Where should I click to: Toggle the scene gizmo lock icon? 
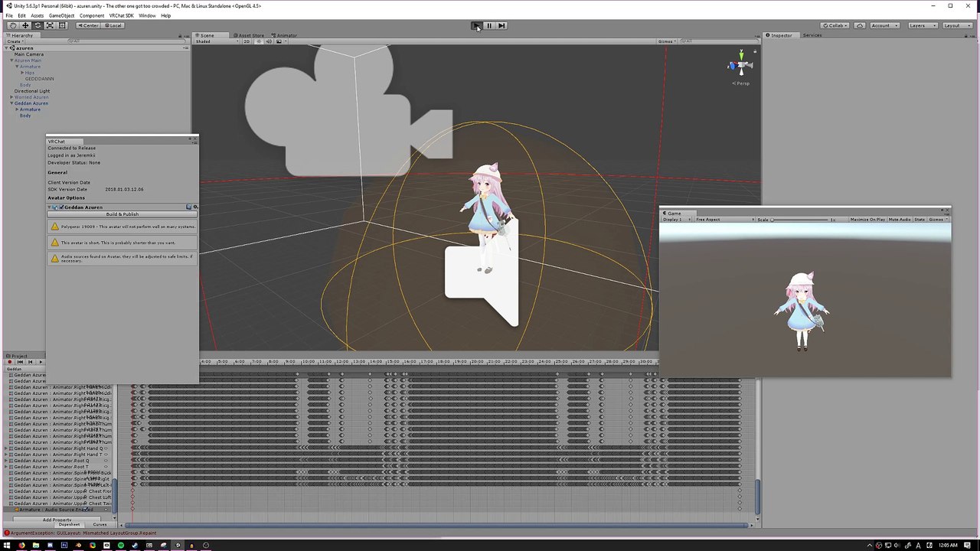[755, 51]
